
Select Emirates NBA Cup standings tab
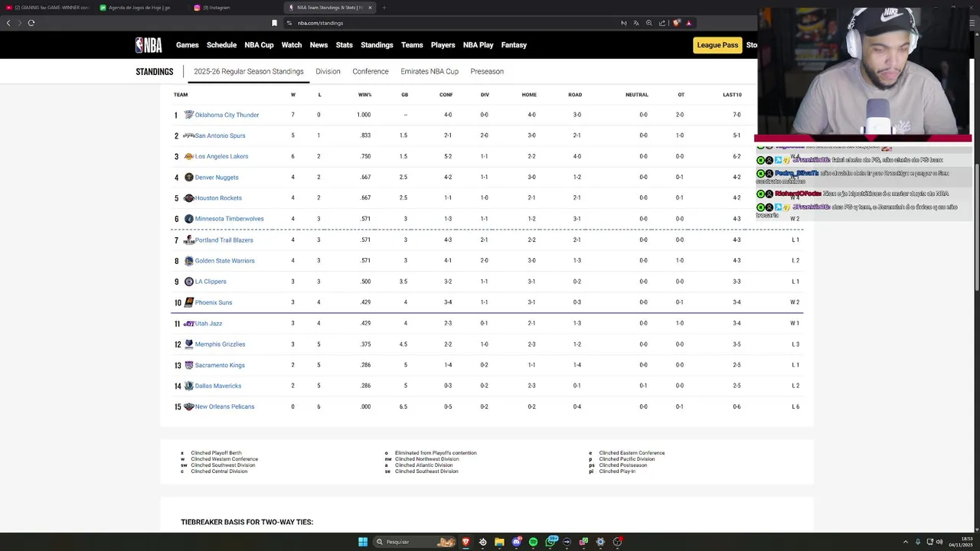point(430,71)
